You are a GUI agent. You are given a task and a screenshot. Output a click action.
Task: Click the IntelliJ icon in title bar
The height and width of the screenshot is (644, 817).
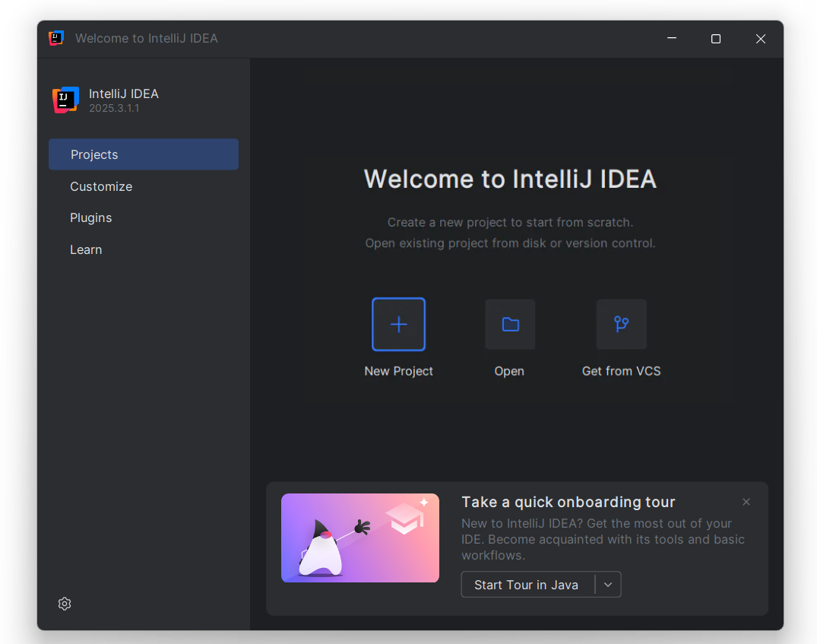coord(56,38)
